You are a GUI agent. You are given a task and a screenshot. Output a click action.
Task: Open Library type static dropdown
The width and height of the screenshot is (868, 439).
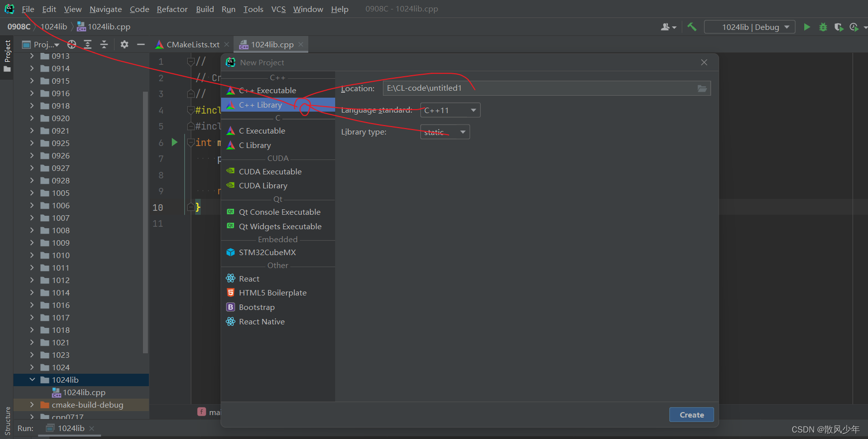point(445,132)
